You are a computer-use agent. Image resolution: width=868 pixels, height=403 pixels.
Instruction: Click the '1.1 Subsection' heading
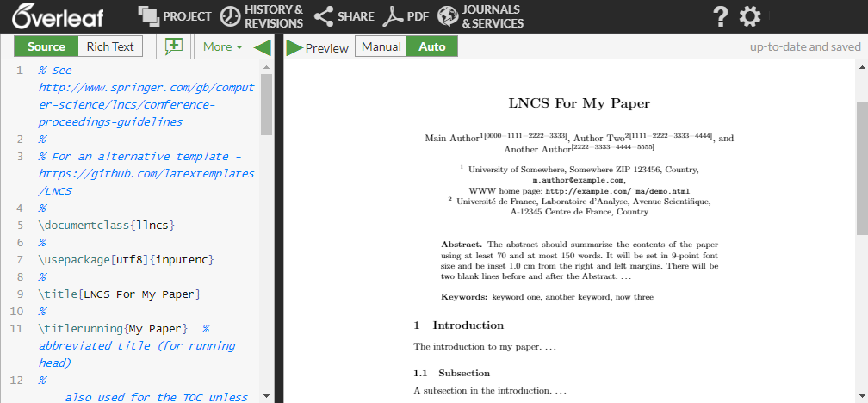pyautogui.click(x=452, y=373)
